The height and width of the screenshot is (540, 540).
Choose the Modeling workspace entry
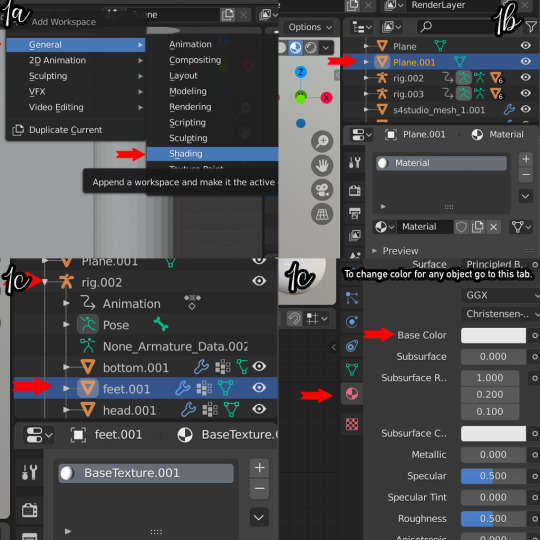click(212, 91)
